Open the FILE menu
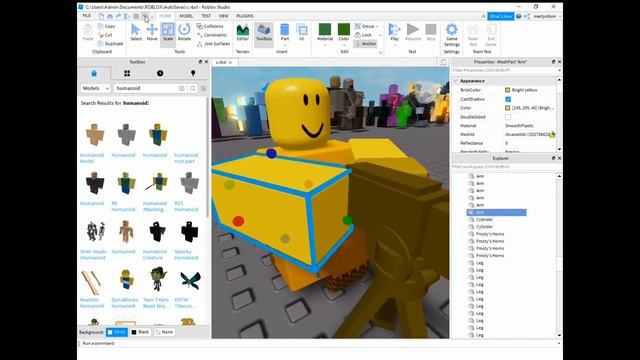The width and height of the screenshot is (640, 360). 87,16
